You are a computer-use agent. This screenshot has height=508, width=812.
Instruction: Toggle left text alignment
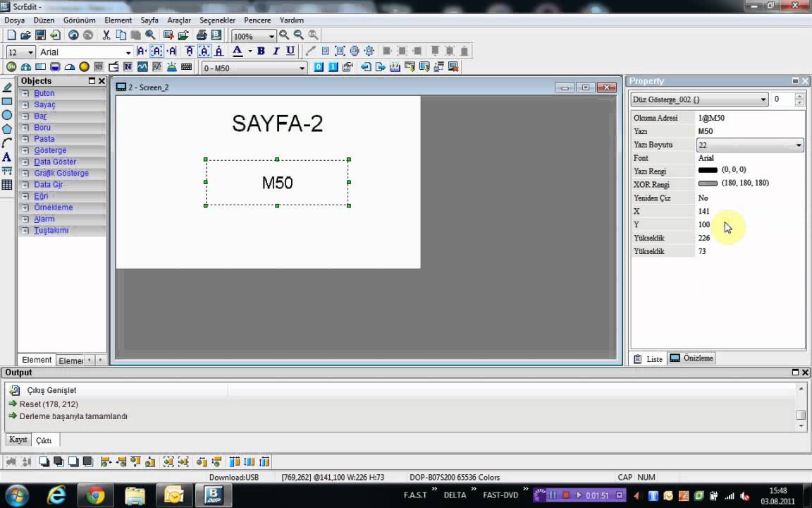(142, 51)
